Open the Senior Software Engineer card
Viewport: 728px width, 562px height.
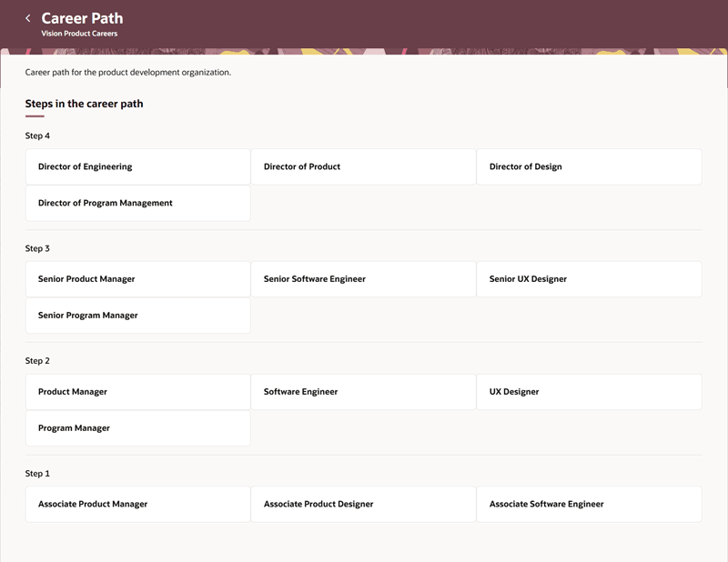pyautogui.click(x=363, y=279)
